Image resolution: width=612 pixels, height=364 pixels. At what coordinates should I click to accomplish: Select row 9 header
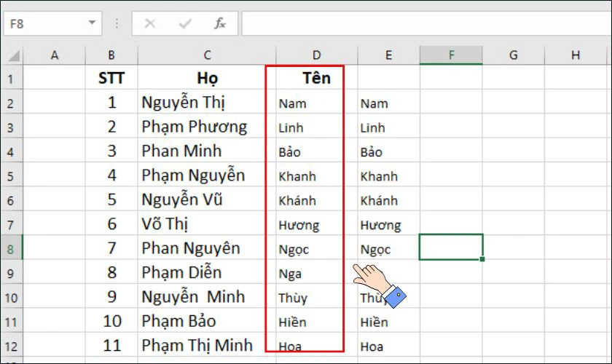tap(12, 272)
